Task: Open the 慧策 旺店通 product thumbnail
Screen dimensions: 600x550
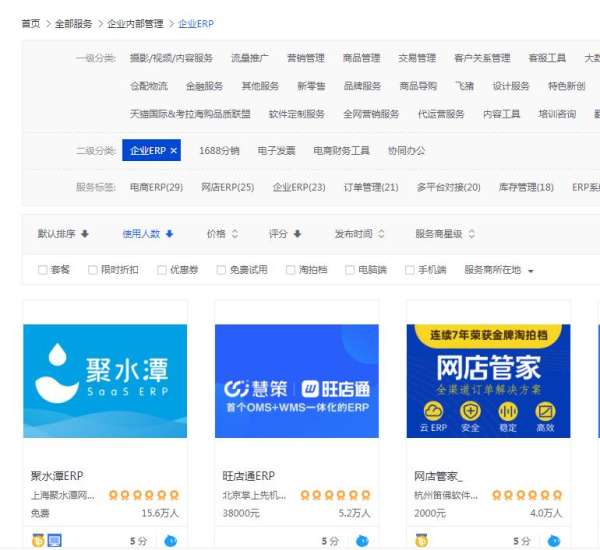Action: coord(297,381)
